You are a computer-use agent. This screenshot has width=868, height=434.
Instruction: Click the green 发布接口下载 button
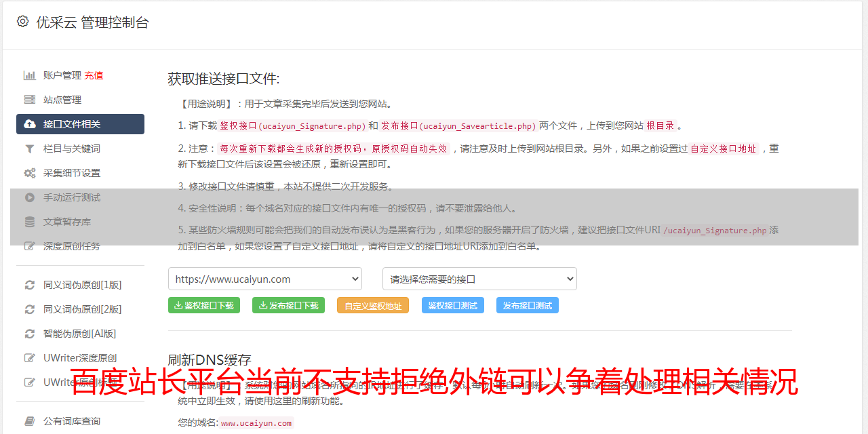288,305
